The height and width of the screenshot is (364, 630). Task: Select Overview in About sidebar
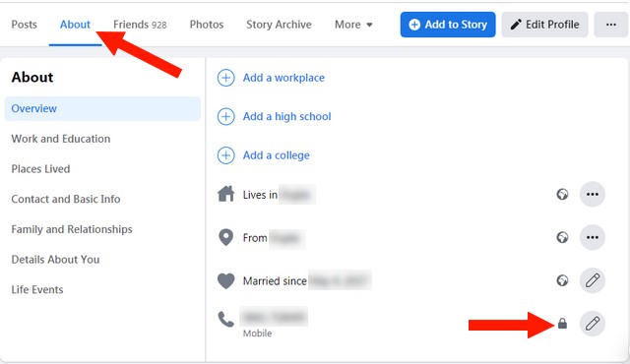tap(102, 108)
